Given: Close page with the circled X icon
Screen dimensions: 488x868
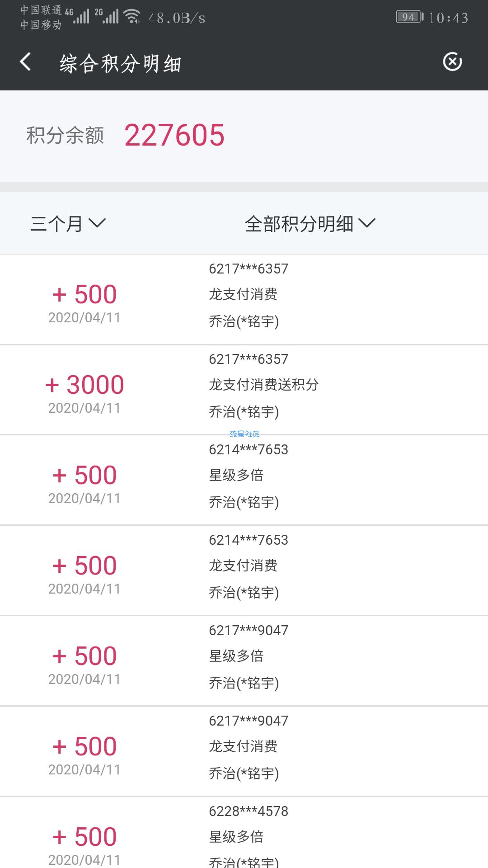Looking at the screenshot, I should [452, 62].
